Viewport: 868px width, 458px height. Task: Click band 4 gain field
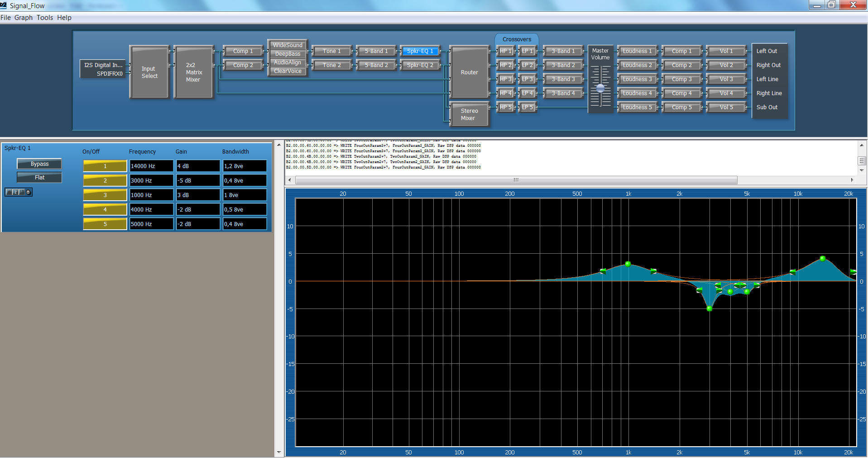tap(198, 210)
